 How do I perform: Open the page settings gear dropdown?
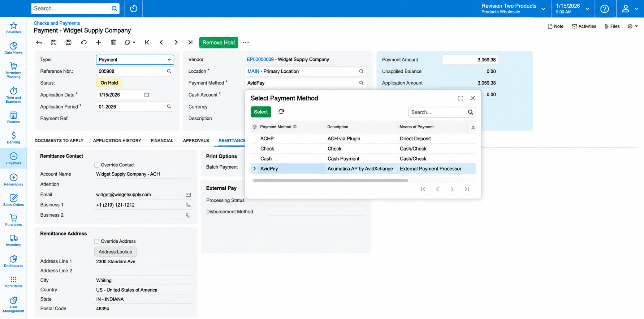pos(632,26)
